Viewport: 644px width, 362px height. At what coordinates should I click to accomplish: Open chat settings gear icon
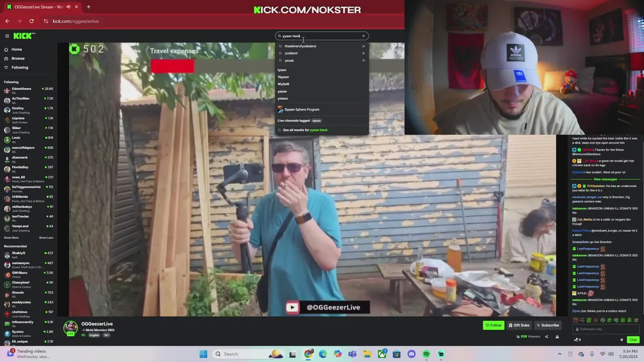(x=621, y=340)
